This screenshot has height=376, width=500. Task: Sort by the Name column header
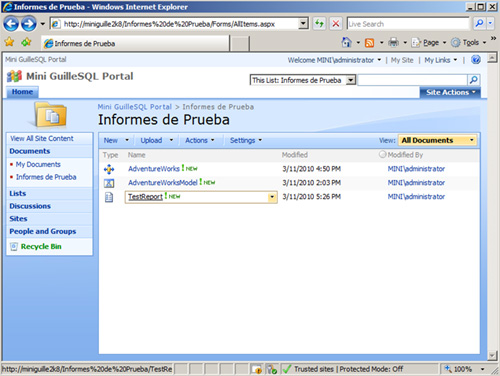[x=136, y=155]
